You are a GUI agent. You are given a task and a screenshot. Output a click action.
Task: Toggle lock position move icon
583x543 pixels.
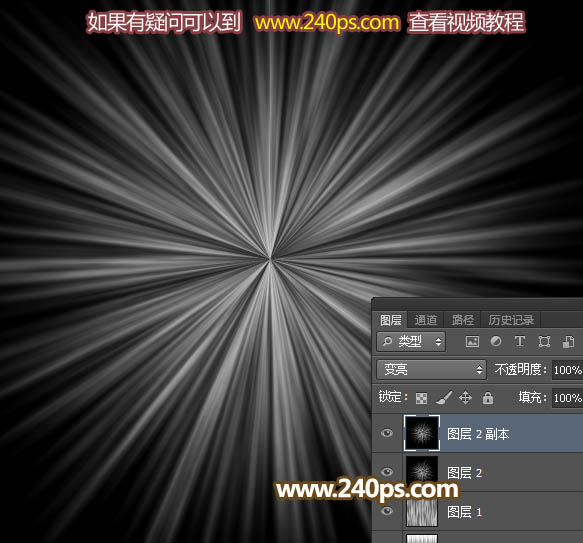coord(466,398)
